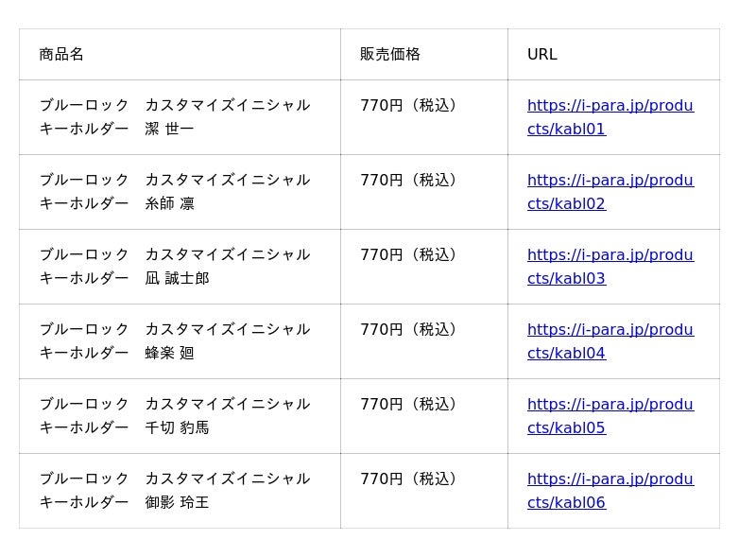Click the price cell for 潔 世一
Viewport: 756px width, 557px height.
[424, 117]
